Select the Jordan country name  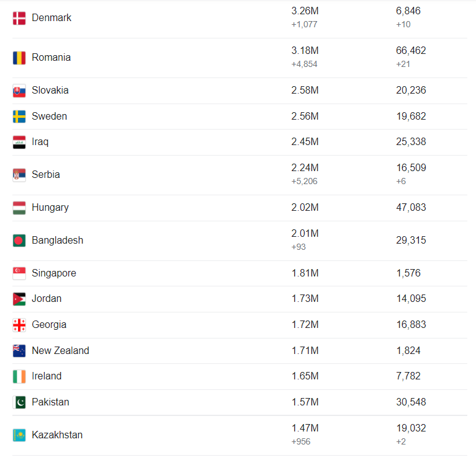click(x=47, y=299)
